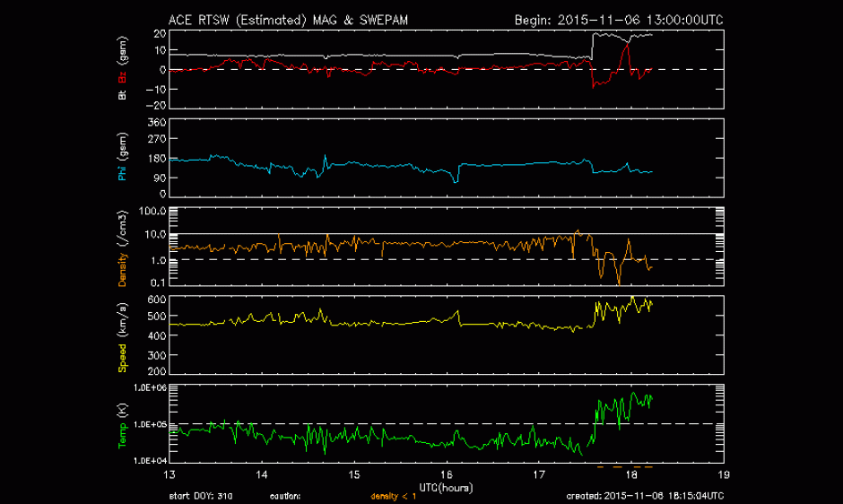Click the Begin 2015-11-06 timestamp text
The width and height of the screenshot is (843, 504).
point(618,18)
